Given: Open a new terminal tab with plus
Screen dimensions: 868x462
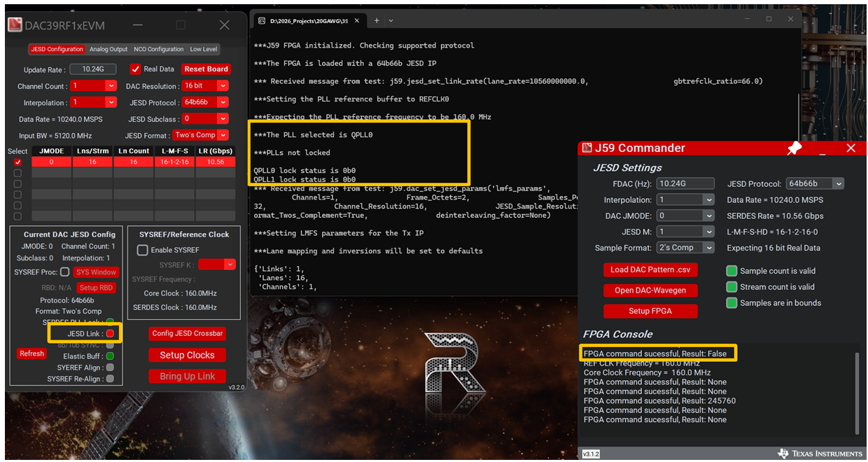Looking at the screenshot, I should coord(377,21).
